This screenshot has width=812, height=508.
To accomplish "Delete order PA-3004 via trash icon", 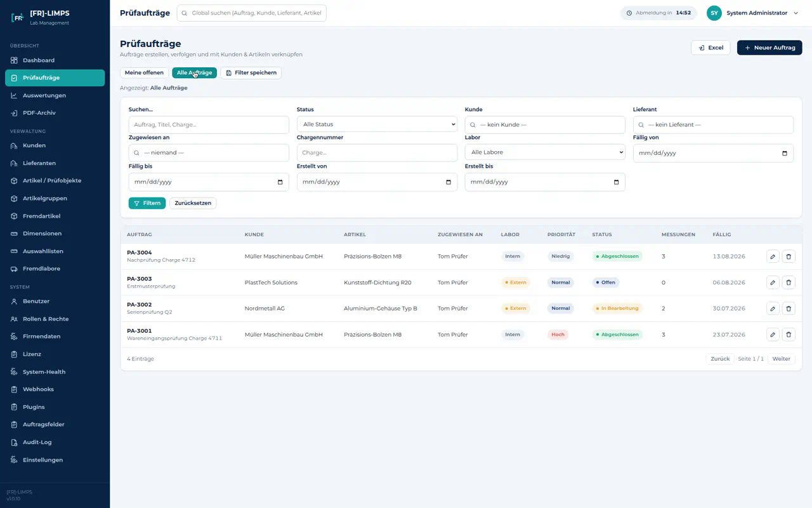I will tap(789, 257).
